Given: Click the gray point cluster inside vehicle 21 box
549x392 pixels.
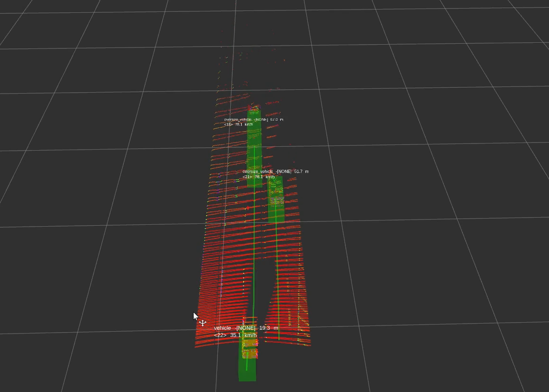Looking at the screenshot, I should coord(276,199).
